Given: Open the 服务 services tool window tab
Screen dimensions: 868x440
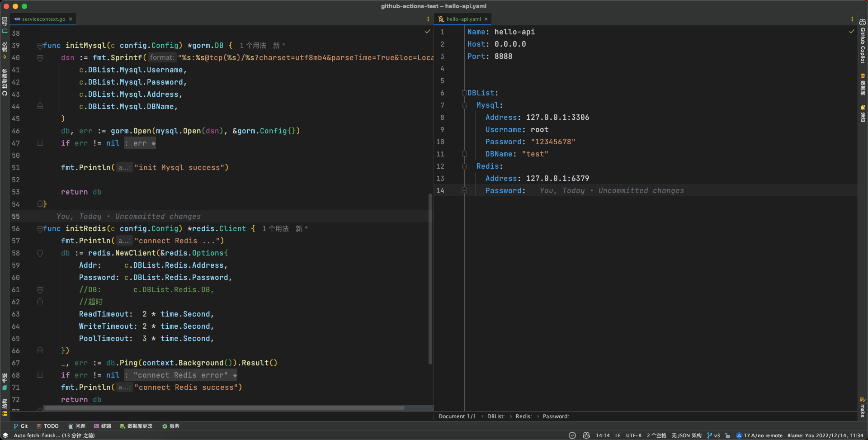Looking at the screenshot, I should (x=171, y=426).
